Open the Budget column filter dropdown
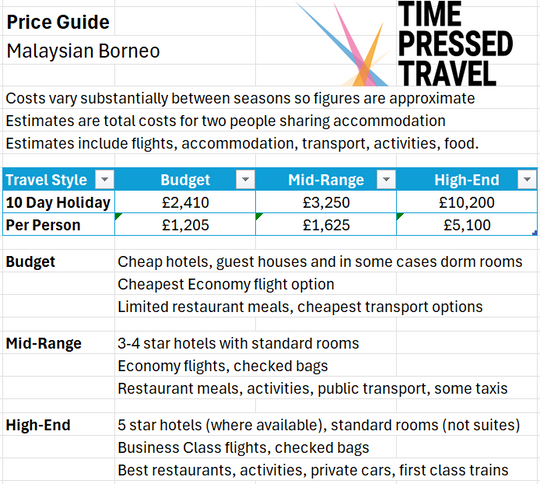This screenshot has height=484, width=540. point(245,179)
